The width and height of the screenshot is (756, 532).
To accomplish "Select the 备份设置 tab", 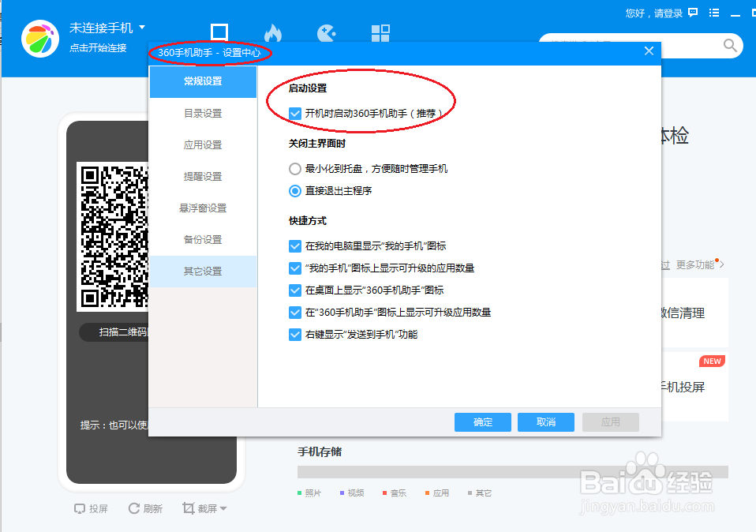I will (203, 240).
